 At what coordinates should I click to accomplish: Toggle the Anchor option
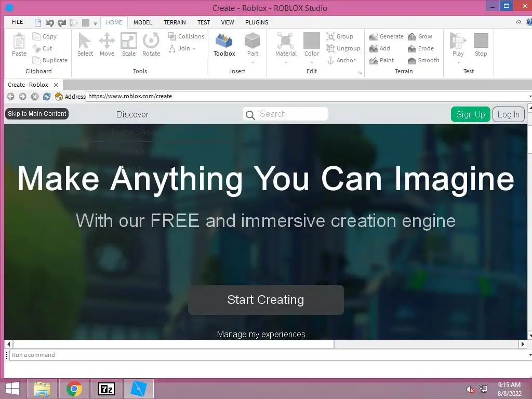coord(341,60)
